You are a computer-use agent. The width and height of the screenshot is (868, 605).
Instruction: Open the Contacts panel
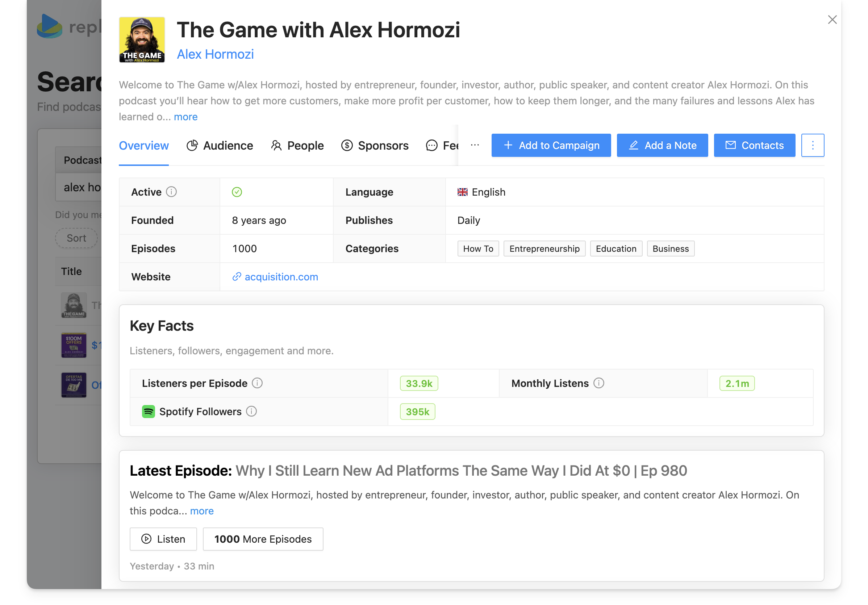(754, 145)
